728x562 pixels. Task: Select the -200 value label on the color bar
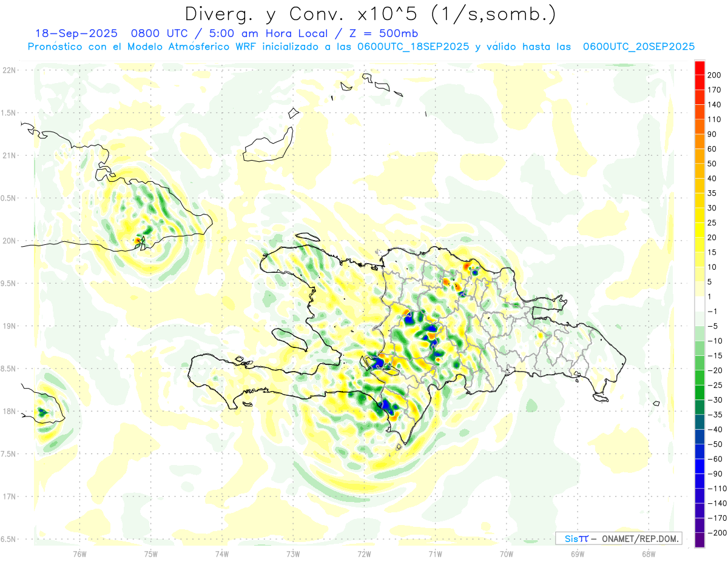tap(713, 533)
